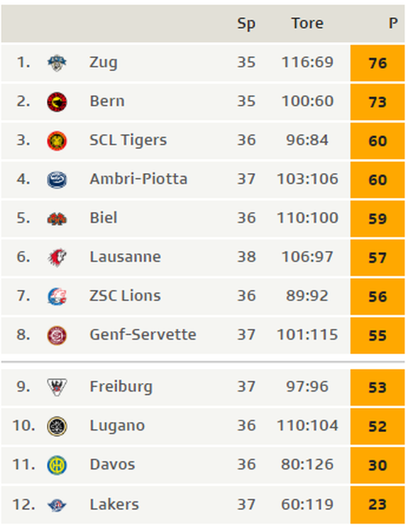Click the P points column header

pos(393,23)
